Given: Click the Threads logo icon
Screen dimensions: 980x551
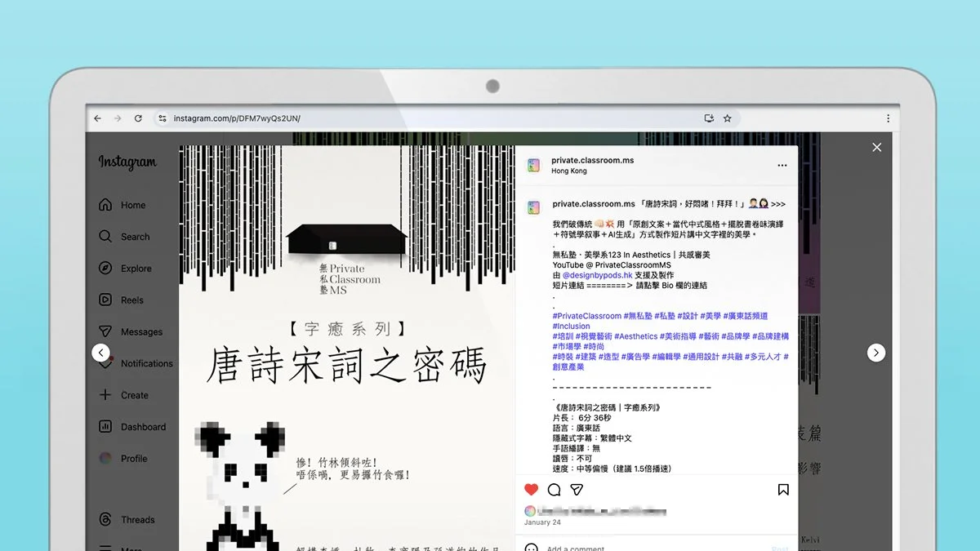Looking at the screenshot, I should 105,519.
